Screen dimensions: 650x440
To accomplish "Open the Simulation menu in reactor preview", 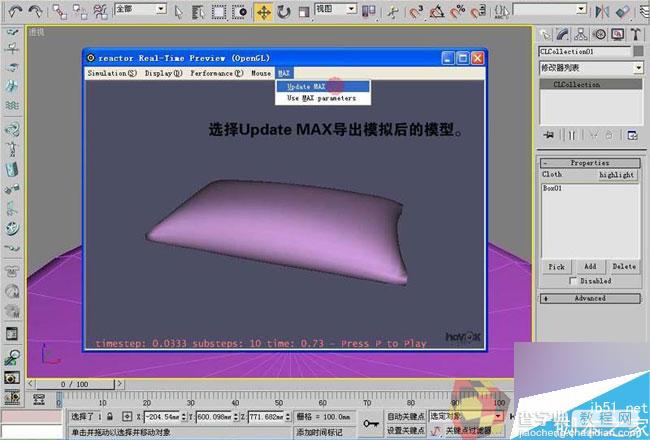I will (x=112, y=73).
